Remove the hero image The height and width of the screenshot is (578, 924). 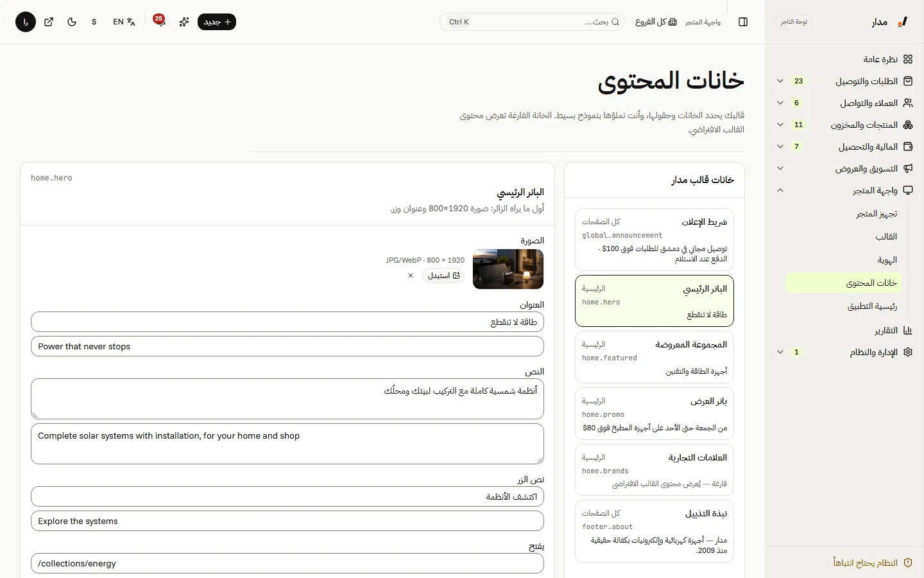click(x=411, y=276)
